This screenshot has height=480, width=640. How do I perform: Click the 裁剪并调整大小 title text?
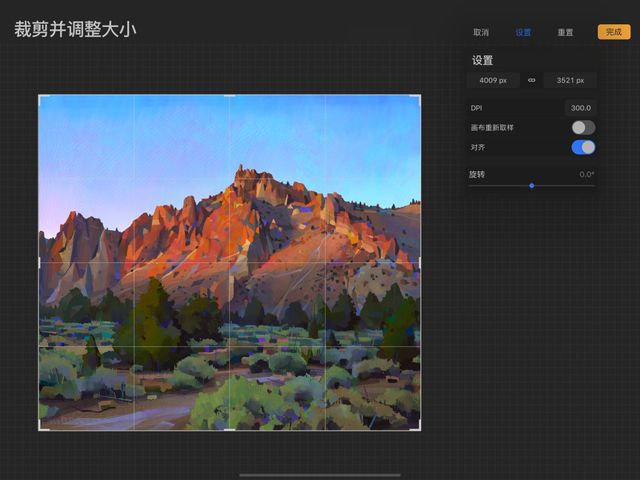[75, 29]
